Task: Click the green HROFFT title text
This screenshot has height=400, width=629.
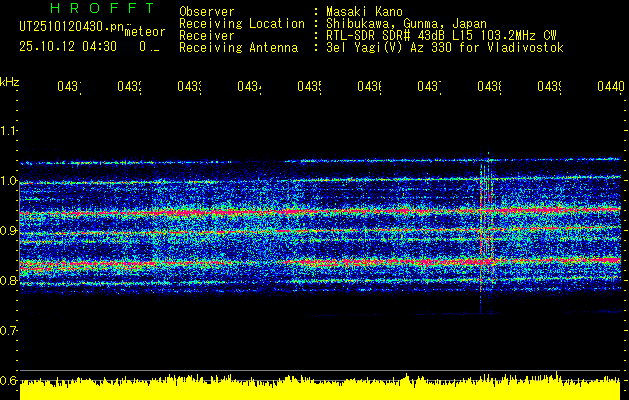Action: 102,8
